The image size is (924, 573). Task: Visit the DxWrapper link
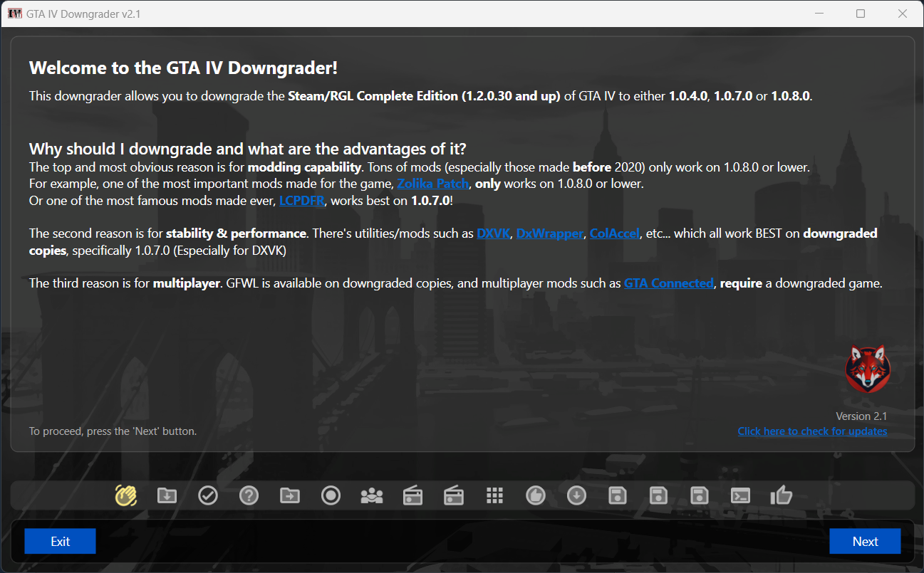click(x=549, y=233)
